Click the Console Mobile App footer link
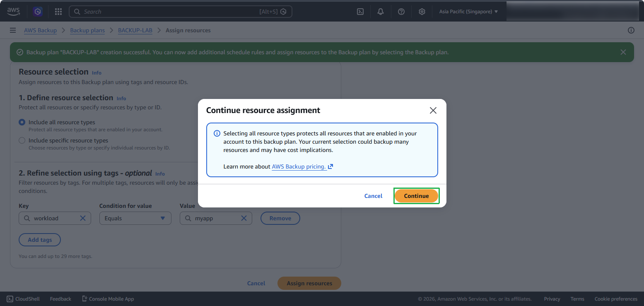Image resolution: width=644 pixels, height=306 pixels. pyautogui.click(x=108, y=299)
